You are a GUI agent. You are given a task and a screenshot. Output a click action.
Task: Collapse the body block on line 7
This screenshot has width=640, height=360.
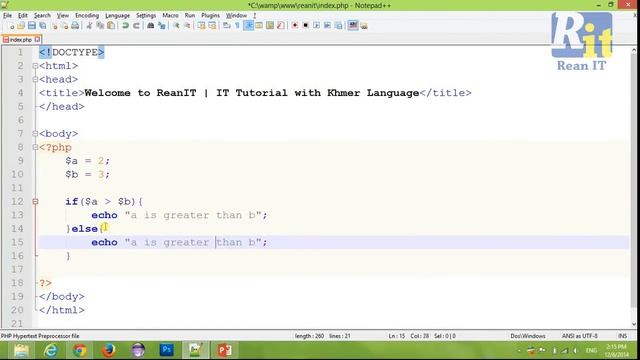tap(35, 133)
